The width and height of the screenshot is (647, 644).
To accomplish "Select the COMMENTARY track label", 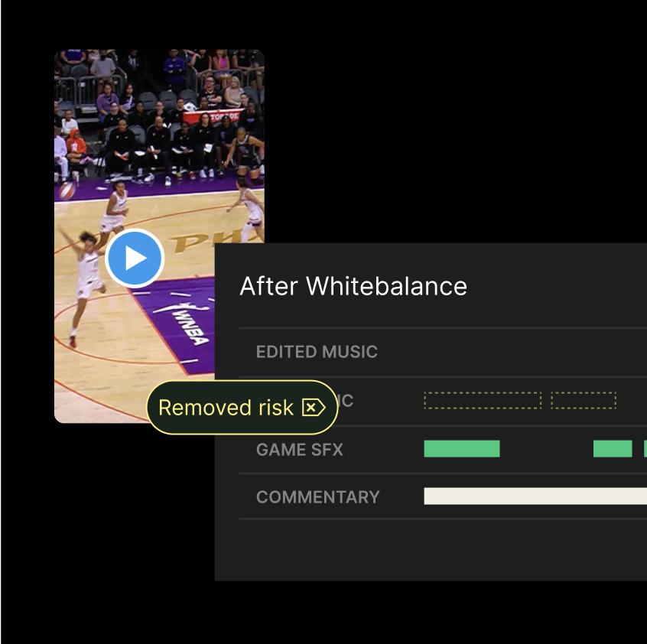I will [317, 496].
